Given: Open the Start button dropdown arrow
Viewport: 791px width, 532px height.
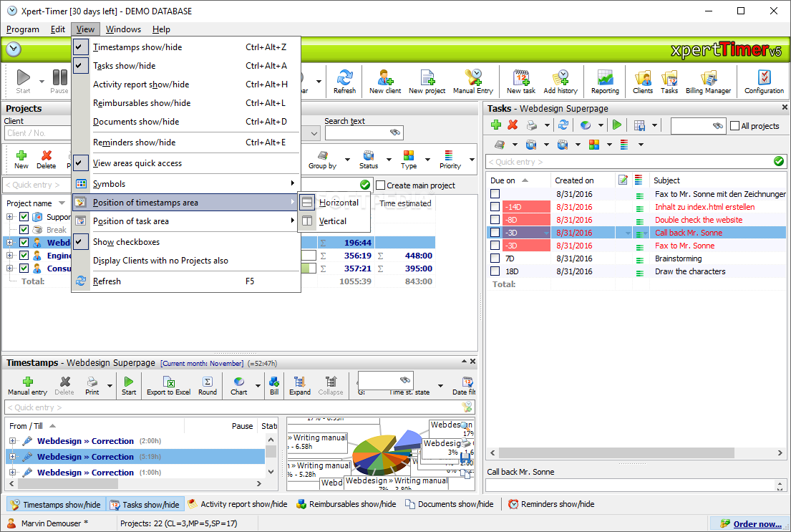Looking at the screenshot, I should 42,81.
